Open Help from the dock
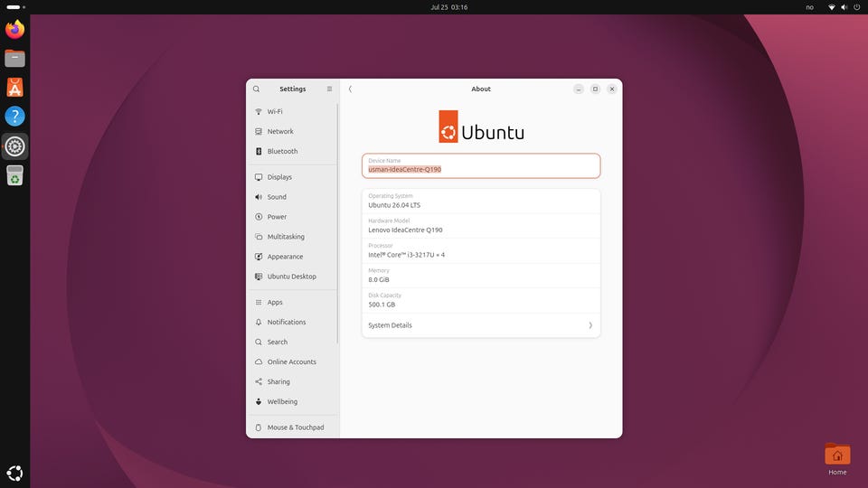This screenshot has height=488, width=868. click(15, 117)
